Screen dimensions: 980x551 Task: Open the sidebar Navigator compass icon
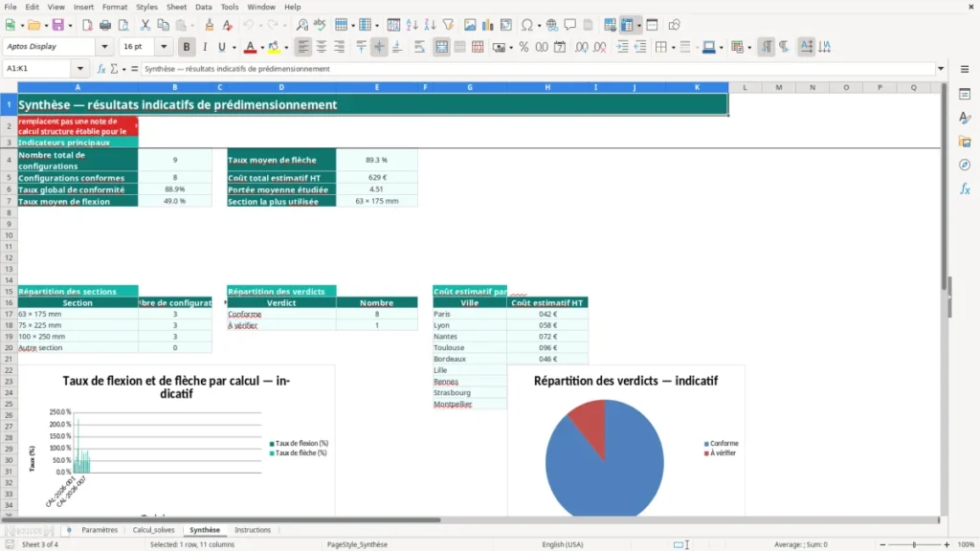pos(965,165)
